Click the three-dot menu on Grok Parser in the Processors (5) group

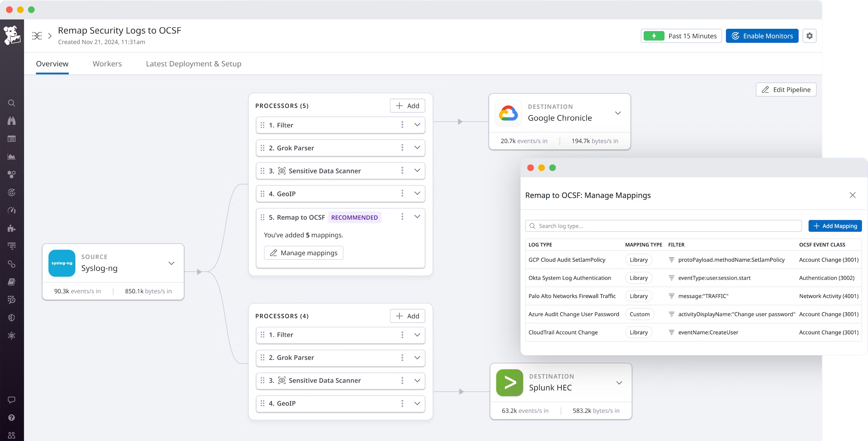(402, 148)
